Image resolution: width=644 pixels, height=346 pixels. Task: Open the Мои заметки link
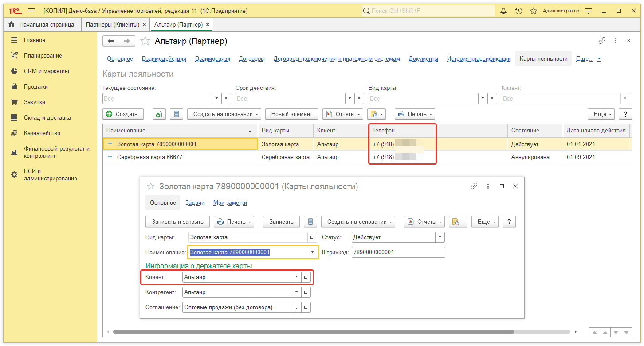[230, 203]
